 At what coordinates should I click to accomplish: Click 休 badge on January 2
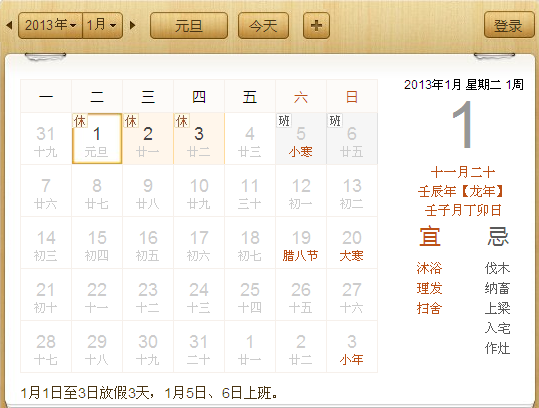(131, 121)
